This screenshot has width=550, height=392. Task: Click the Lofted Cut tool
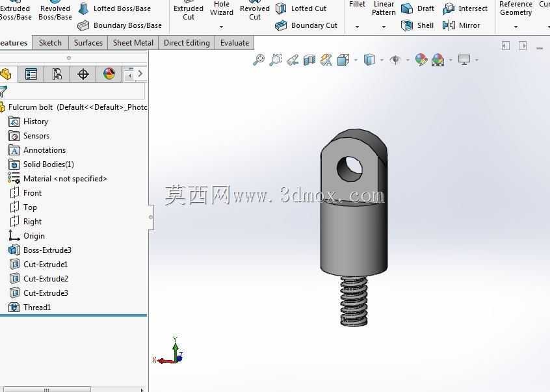coord(301,8)
